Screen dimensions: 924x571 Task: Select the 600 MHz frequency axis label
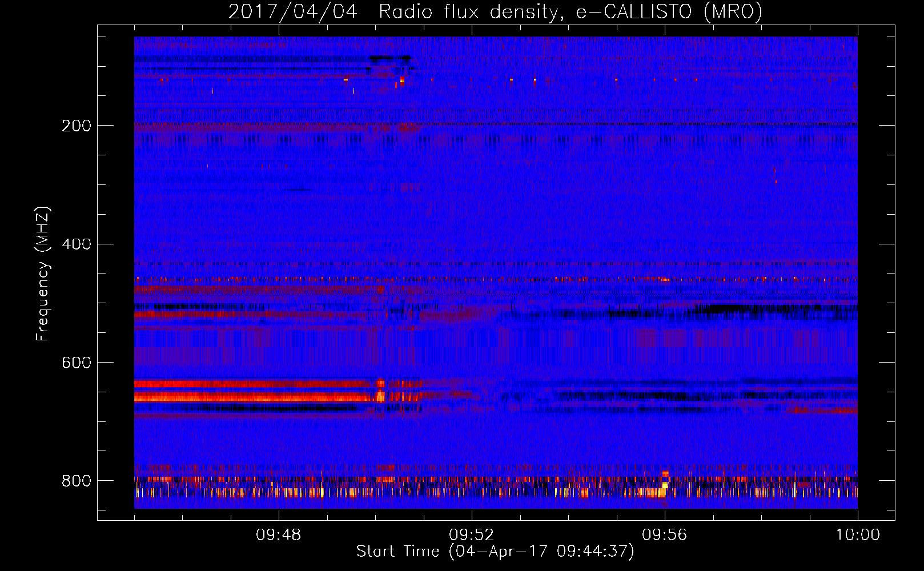77,363
